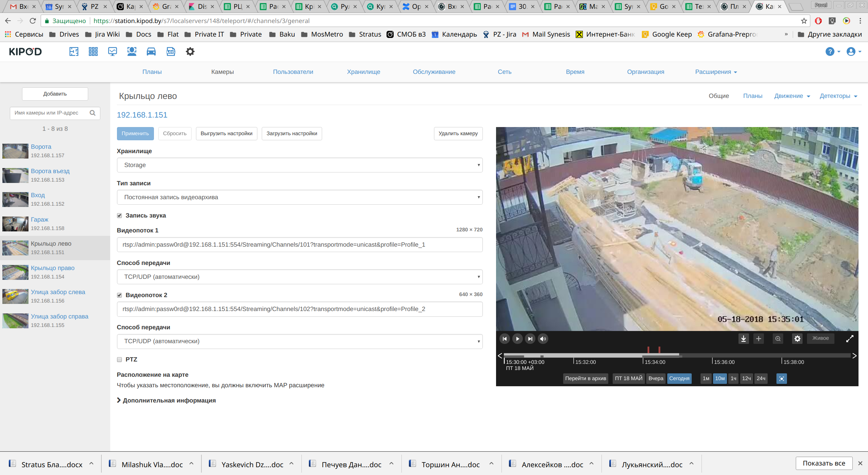Viewport: 868px width, 475px height.
Task: Reload the browser page
Action: (33, 21)
